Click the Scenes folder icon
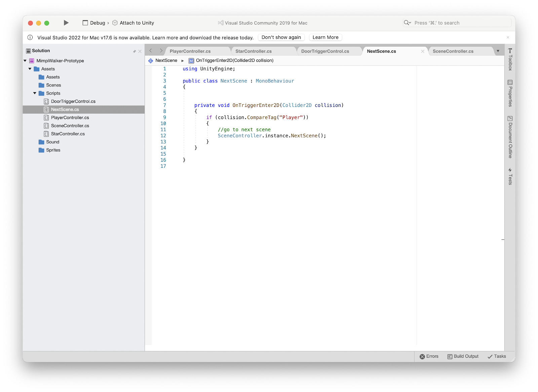 coord(41,85)
